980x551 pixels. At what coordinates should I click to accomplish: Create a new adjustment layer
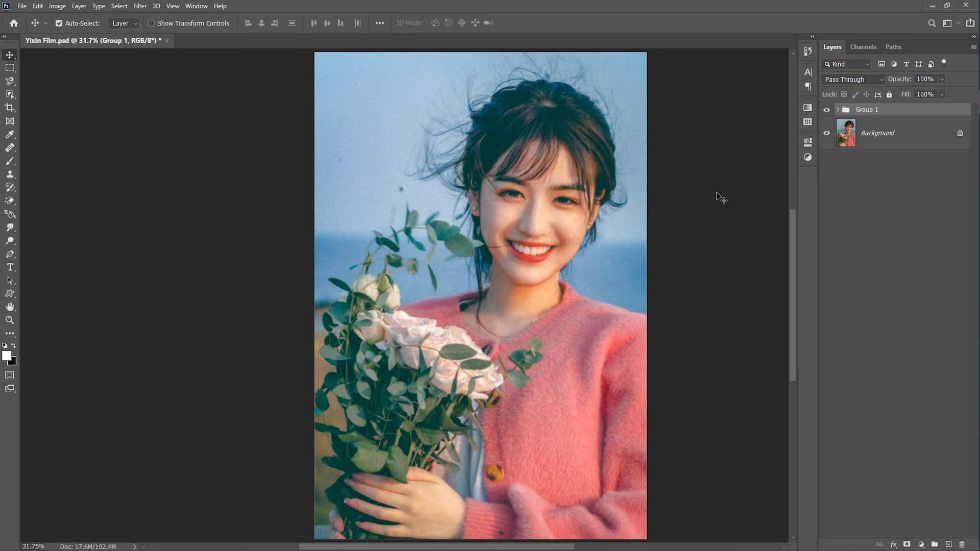coord(920,544)
